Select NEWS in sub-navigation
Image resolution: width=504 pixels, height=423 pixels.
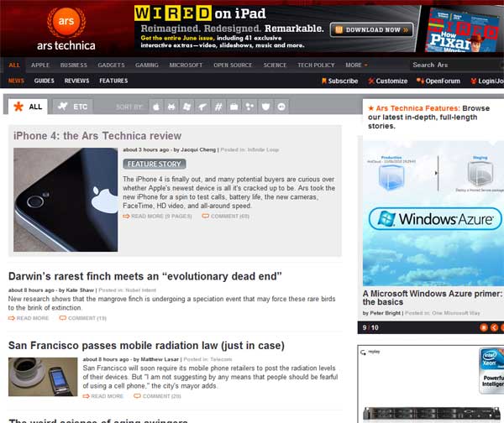[x=16, y=81]
